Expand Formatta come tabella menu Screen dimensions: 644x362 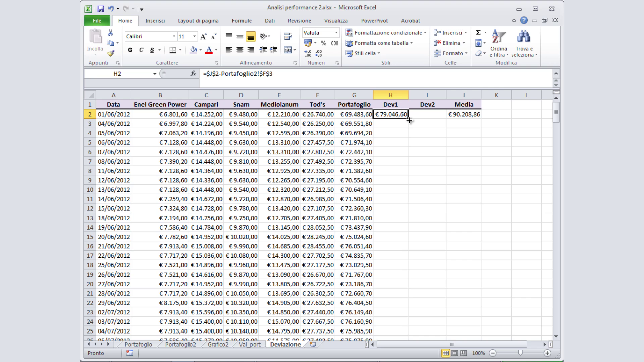[x=379, y=43]
